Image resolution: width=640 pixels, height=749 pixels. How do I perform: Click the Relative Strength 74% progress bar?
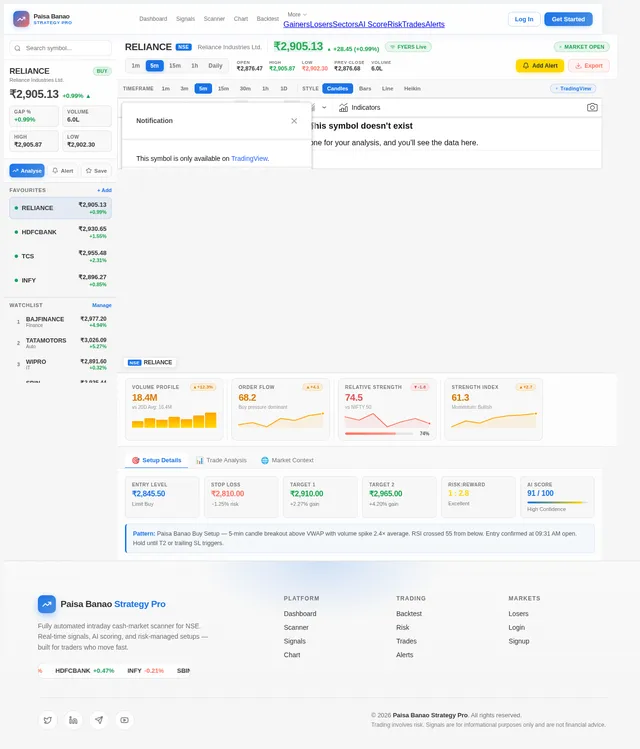click(x=379, y=433)
